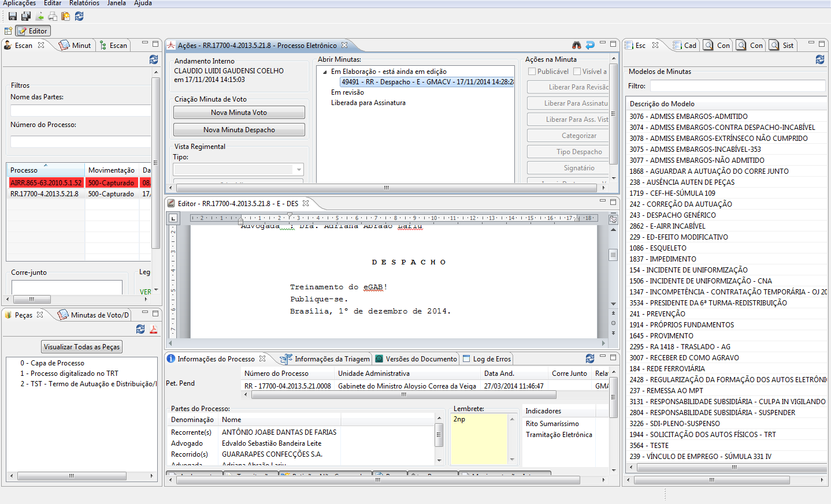831x504 pixels.
Task: Click the Nome das Partes input field
Action: click(x=80, y=110)
